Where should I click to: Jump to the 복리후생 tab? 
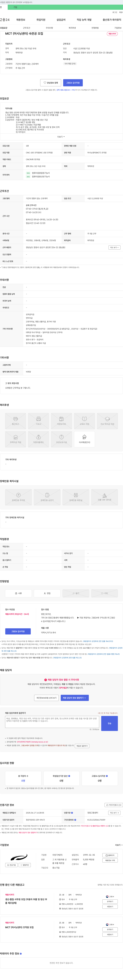pyautogui.click(x=72, y=28)
